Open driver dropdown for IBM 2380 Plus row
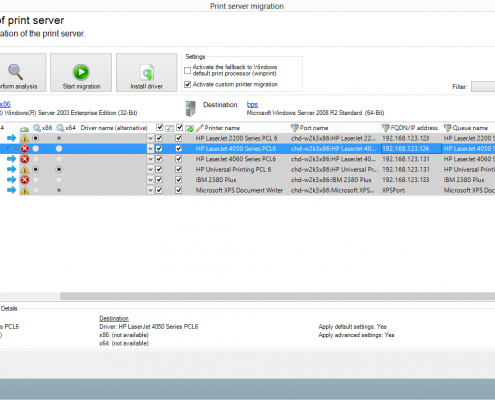Image resolution: width=495 pixels, height=400 pixels. [150, 180]
